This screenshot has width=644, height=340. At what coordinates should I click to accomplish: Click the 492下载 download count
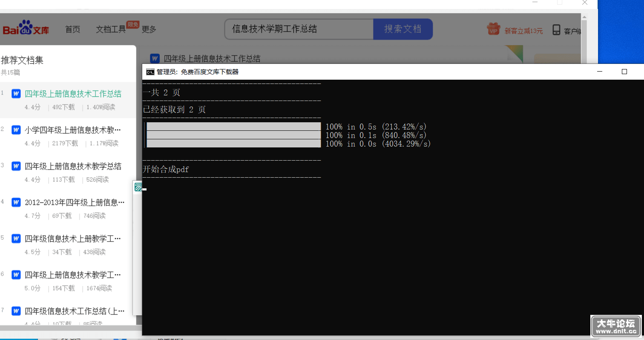(63, 107)
